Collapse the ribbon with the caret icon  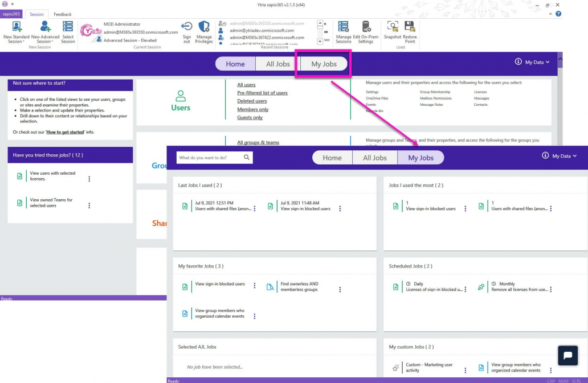point(550,14)
